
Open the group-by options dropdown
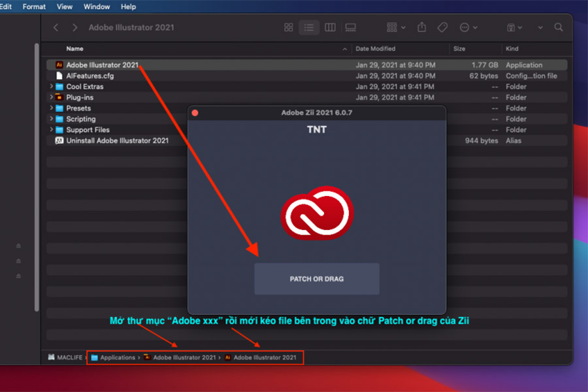coord(396,27)
